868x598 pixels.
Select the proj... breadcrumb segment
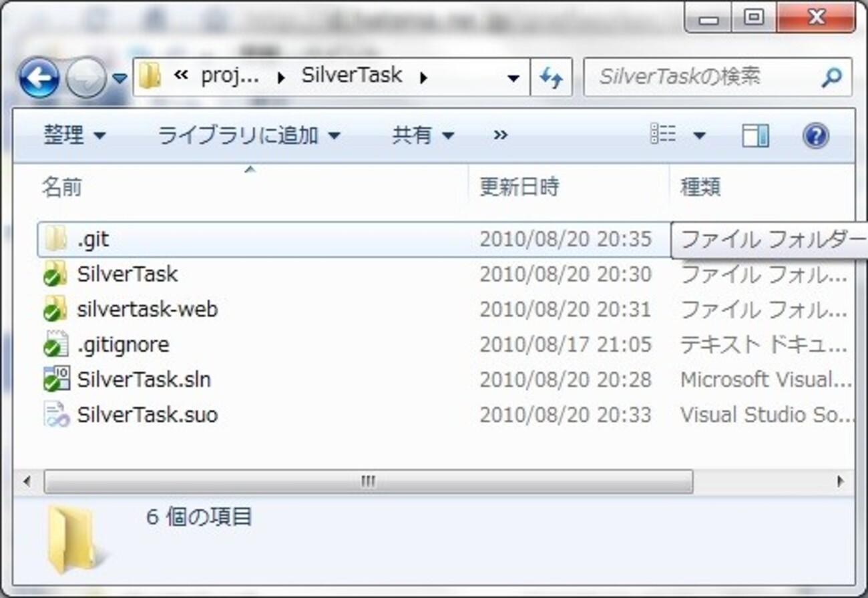pos(230,76)
